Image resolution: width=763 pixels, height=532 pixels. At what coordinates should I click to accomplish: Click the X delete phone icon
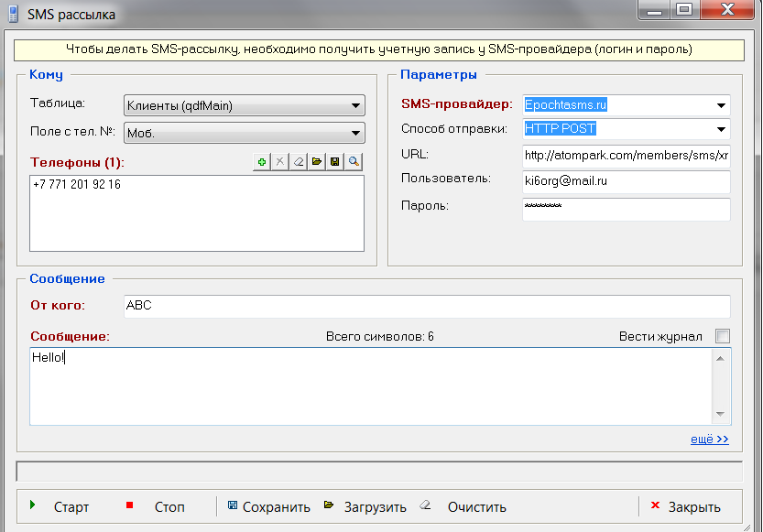tap(280, 162)
